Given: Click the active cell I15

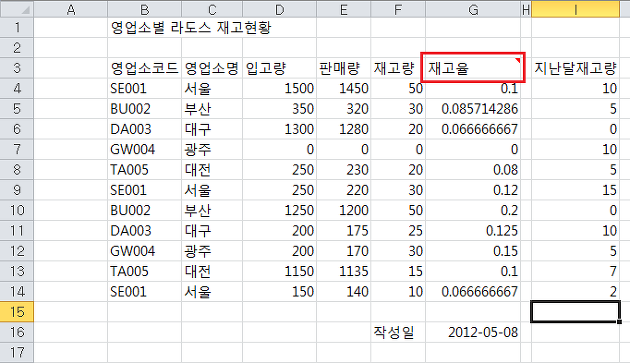Looking at the screenshot, I should [x=575, y=312].
